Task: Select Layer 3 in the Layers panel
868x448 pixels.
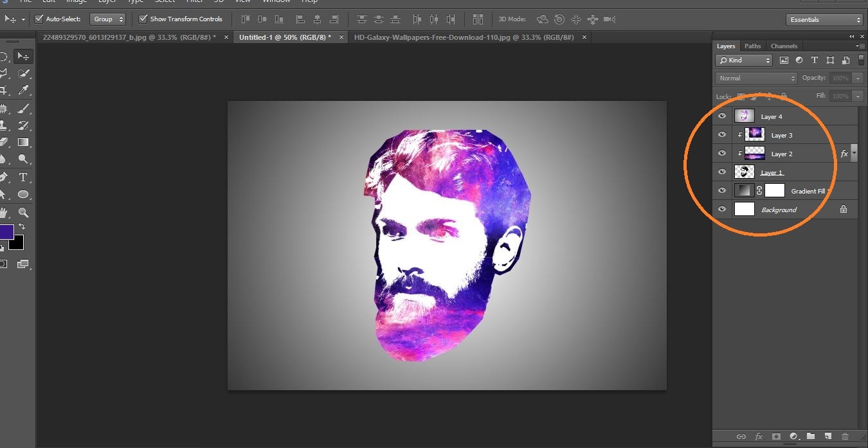Action: coord(781,135)
